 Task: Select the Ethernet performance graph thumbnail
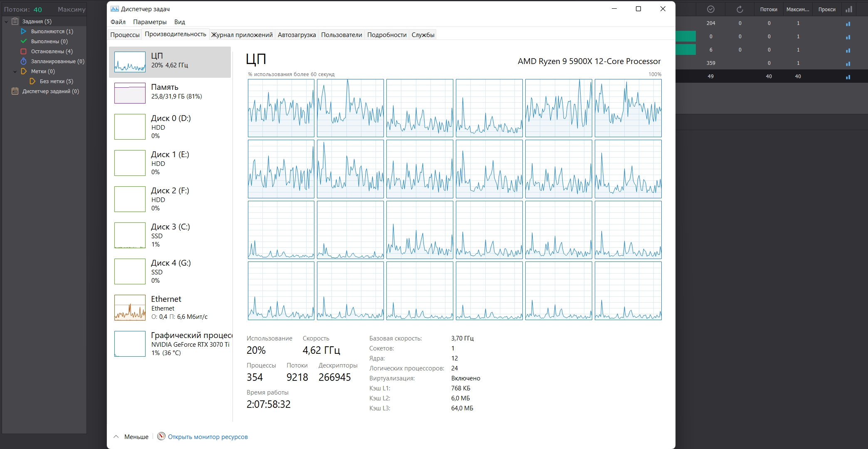point(130,308)
